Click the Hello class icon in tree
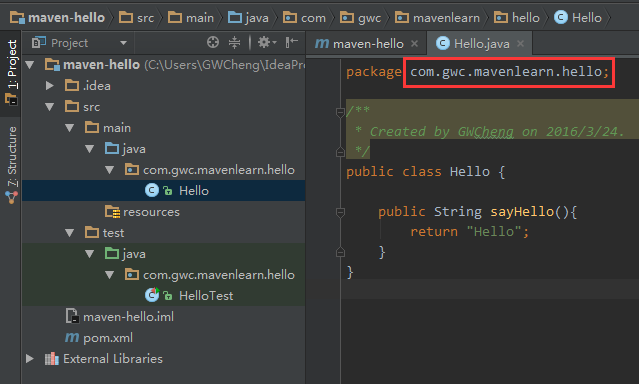639x384 pixels. click(152, 190)
